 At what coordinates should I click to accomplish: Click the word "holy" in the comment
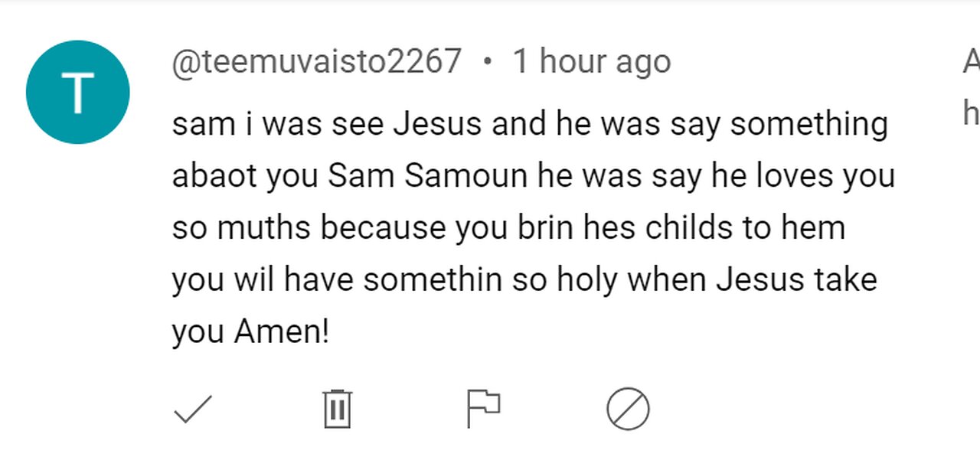click(586, 280)
